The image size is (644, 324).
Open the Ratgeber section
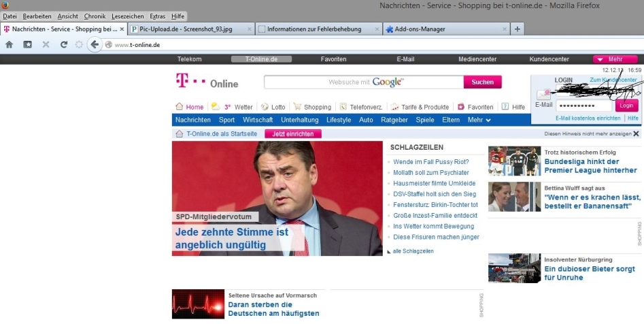pyautogui.click(x=394, y=120)
